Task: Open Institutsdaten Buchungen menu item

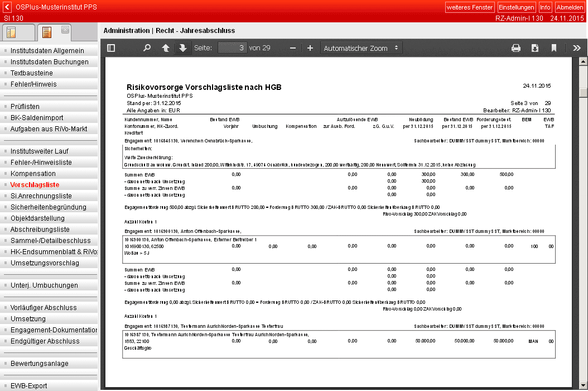Action: pyautogui.click(x=49, y=62)
